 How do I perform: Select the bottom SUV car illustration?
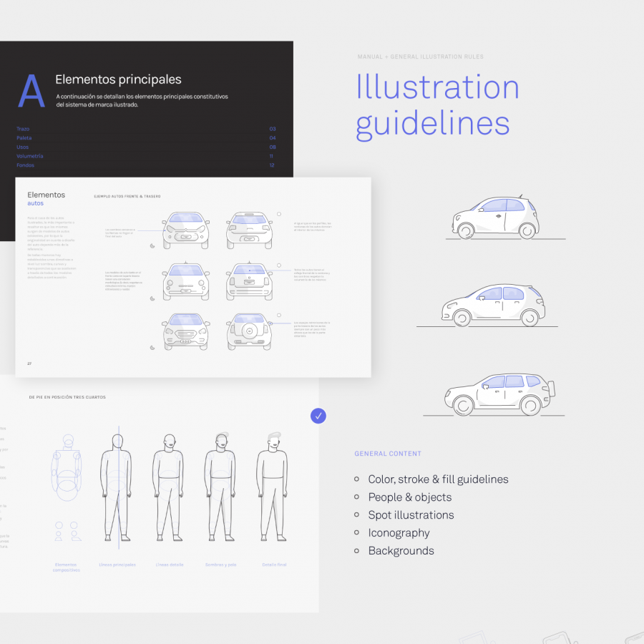(x=497, y=392)
